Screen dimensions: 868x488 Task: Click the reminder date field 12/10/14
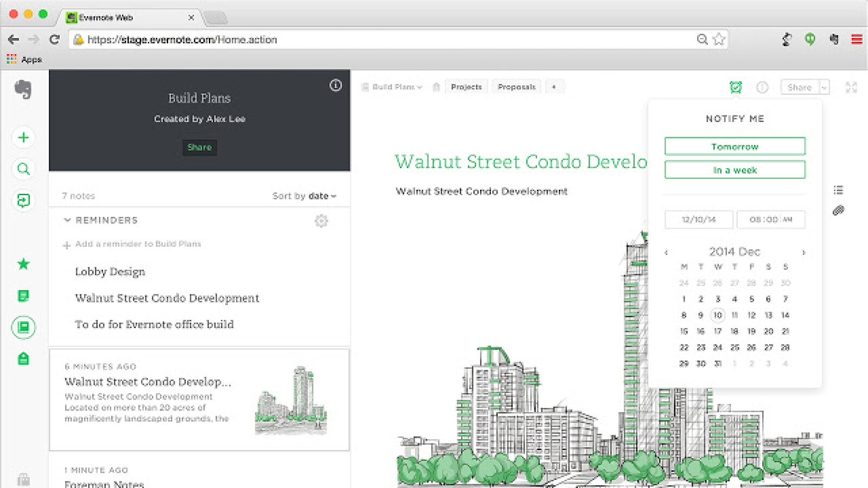point(699,220)
